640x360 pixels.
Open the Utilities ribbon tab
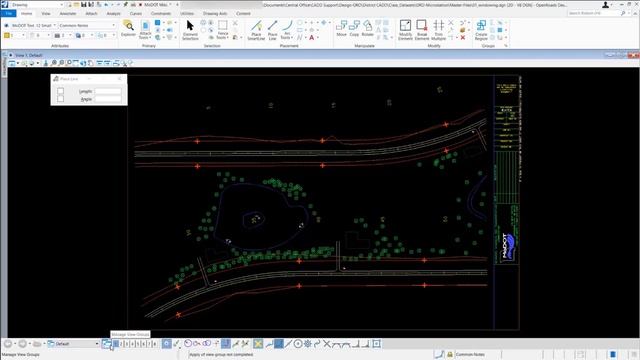pyautogui.click(x=187, y=13)
